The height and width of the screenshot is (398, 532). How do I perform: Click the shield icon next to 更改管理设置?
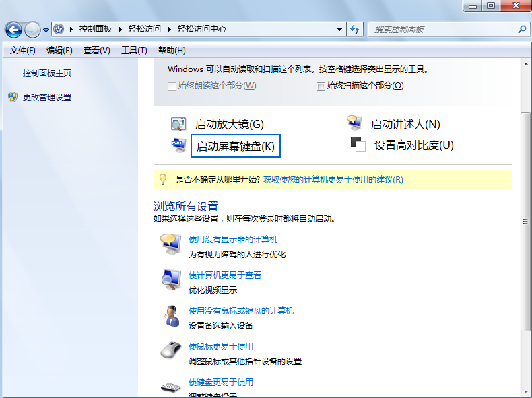coord(13,97)
